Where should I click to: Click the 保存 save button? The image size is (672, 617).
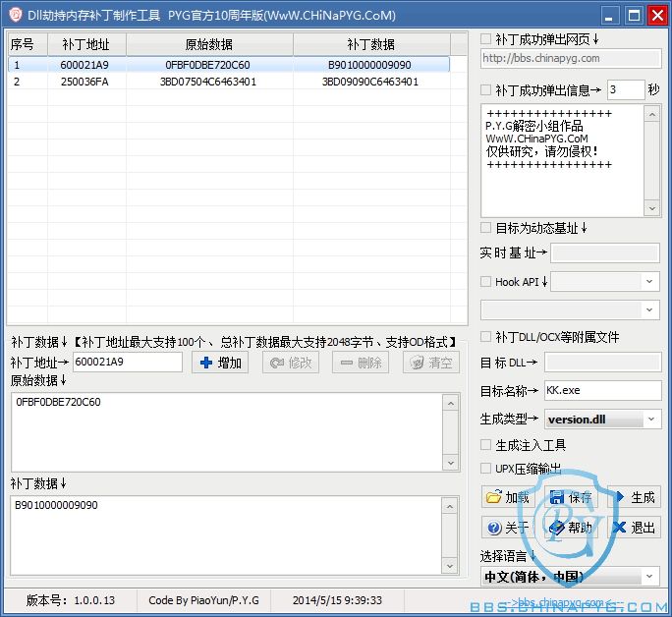point(571,497)
